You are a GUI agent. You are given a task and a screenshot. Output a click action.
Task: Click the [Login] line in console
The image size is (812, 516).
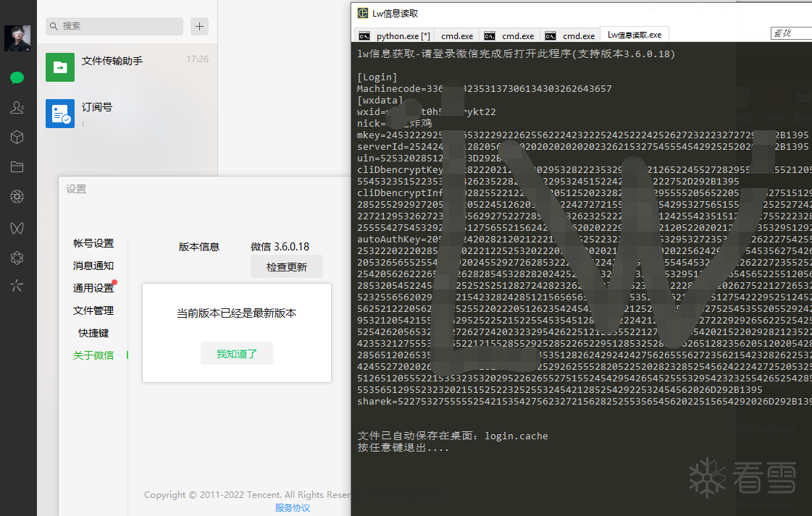pyautogui.click(x=377, y=77)
